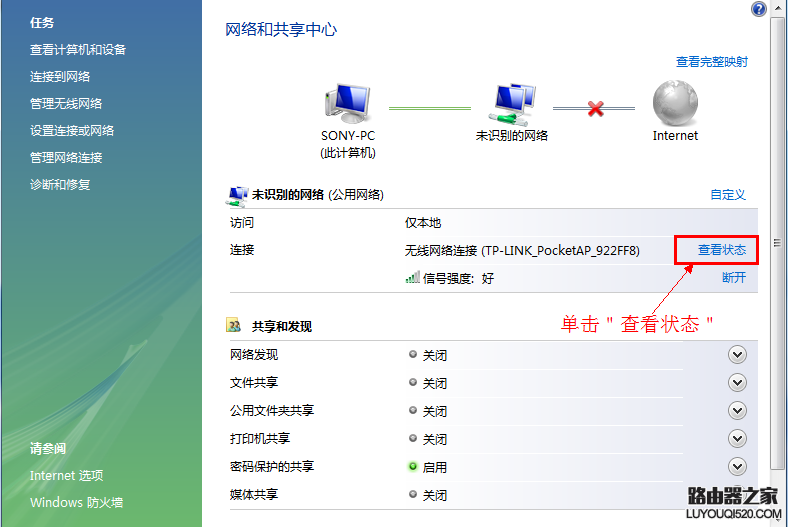Click the Internet label under globe
Viewport: 788px width, 527px height.
click(675, 136)
